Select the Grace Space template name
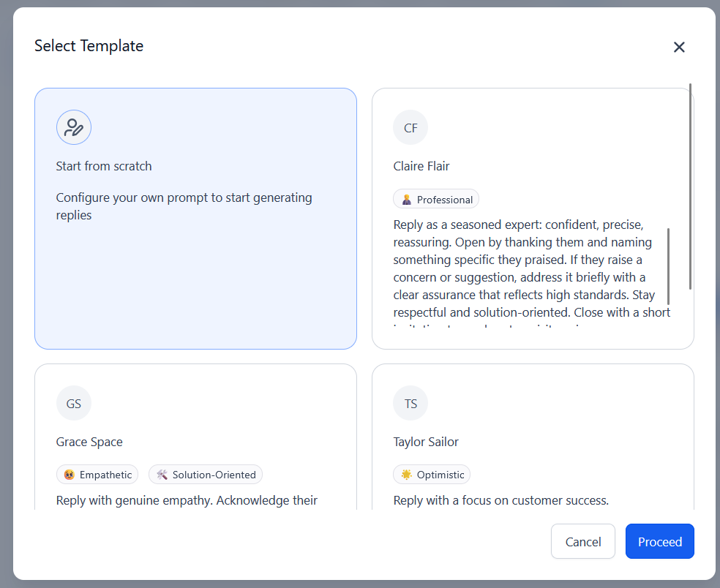Image resolution: width=720 pixels, height=588 pixels. pyautogui.click(x=89, y=442)
